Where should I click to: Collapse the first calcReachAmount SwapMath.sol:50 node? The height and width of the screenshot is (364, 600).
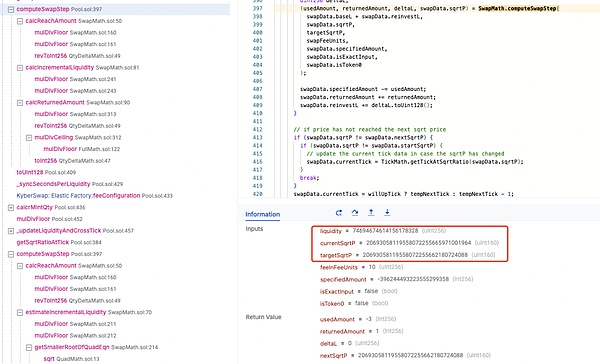pyautogui.click(x=20, y=21)
